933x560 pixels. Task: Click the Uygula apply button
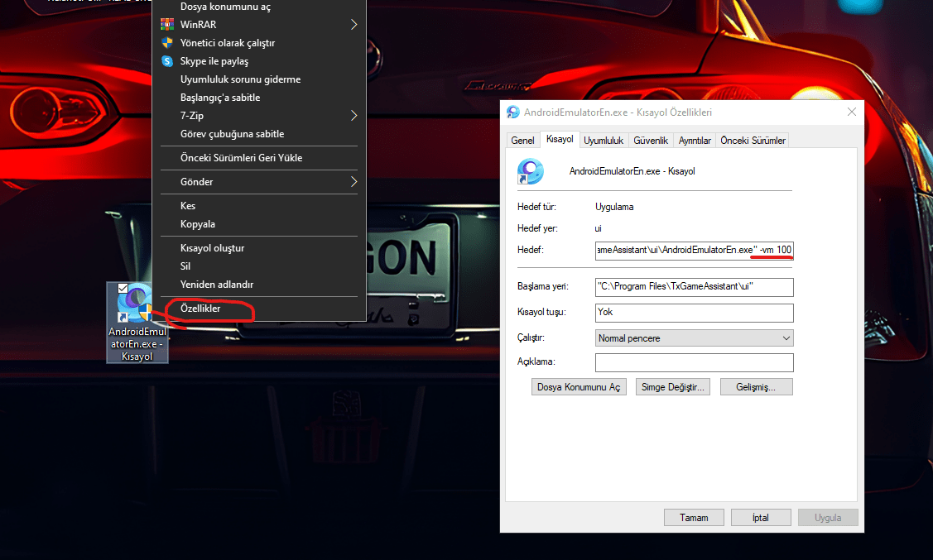point(828,518)
